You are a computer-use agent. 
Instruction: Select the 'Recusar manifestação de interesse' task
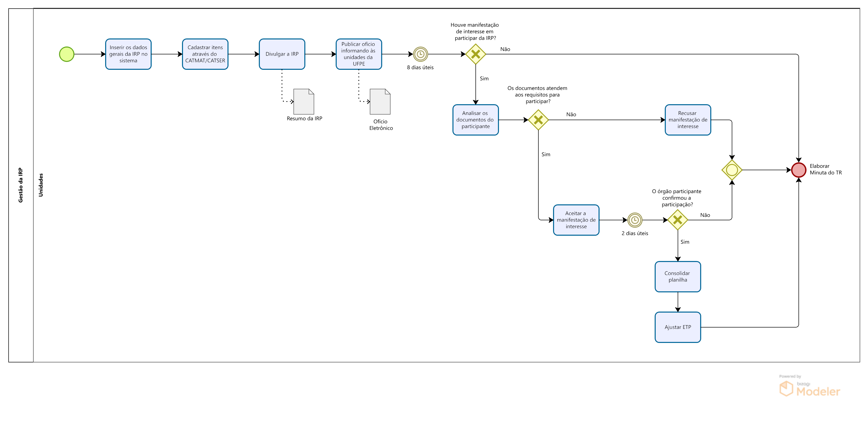tap(688, 120)
